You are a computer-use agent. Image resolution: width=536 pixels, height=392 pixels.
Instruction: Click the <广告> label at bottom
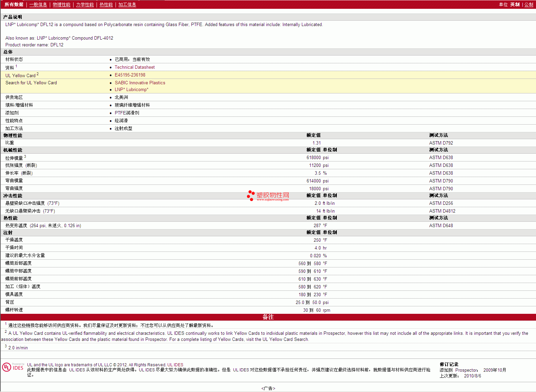pyautogui.click(x=268, y=388)
